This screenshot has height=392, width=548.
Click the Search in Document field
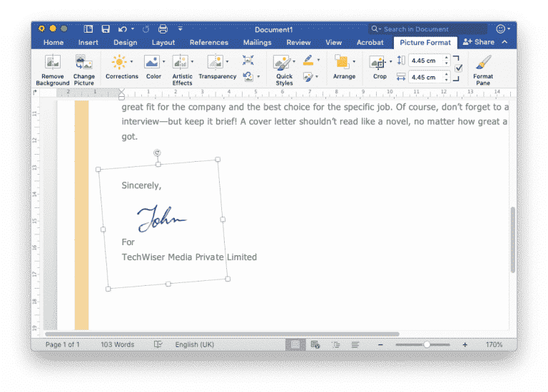tap(427, 29)
